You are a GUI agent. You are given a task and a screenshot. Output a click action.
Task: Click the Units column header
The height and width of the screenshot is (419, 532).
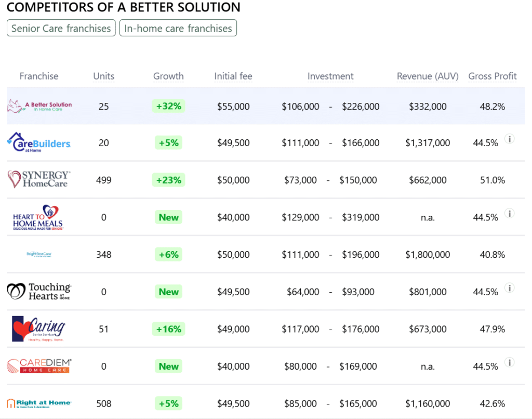coord(104,76)
